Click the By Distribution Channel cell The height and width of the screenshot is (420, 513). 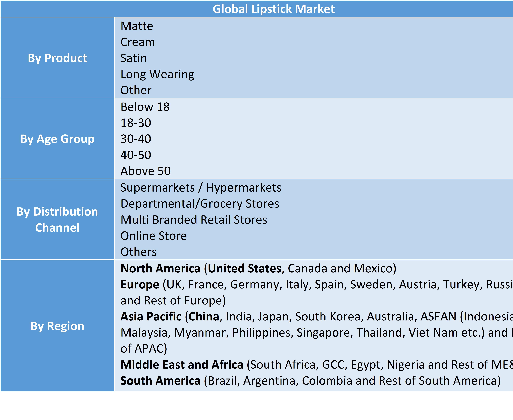tap(57, 219)
